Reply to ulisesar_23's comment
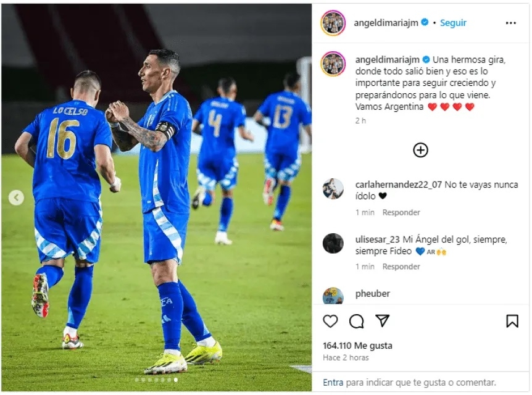The height and width of the screenshot is (395, 532). click(401, 267)
